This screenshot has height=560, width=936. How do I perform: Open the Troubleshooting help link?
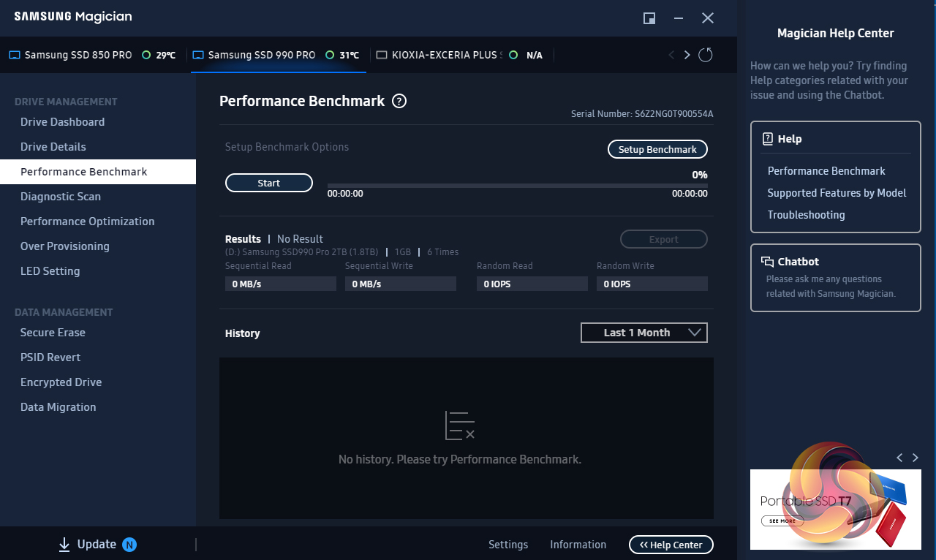806,215
